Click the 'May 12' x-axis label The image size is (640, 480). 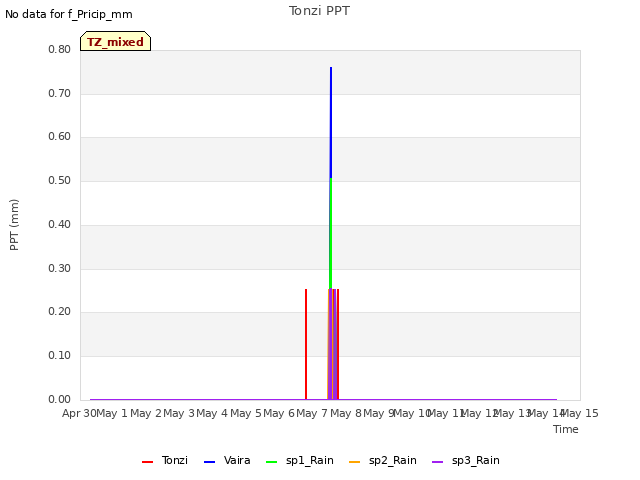pos(479,413)
